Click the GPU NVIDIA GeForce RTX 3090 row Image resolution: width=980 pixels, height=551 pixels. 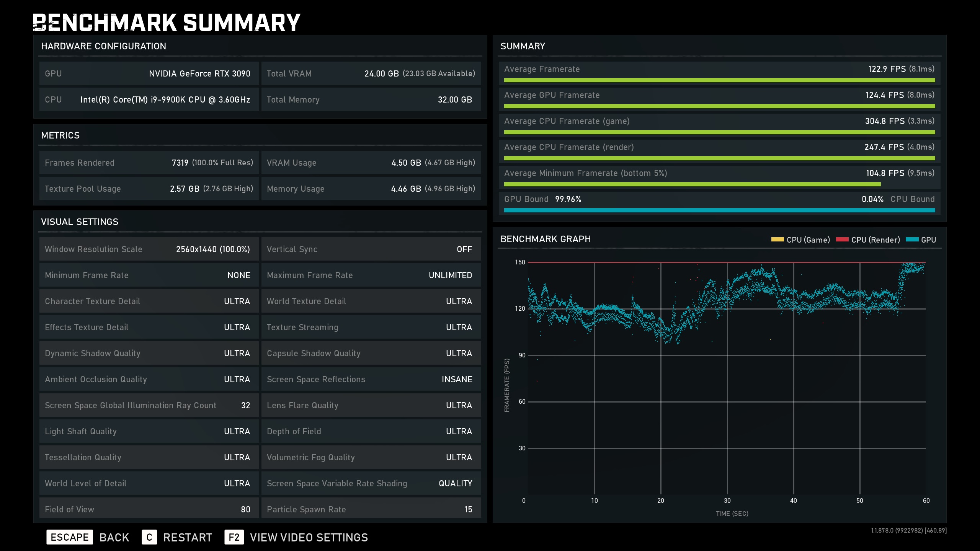click(x=149, y=73)
